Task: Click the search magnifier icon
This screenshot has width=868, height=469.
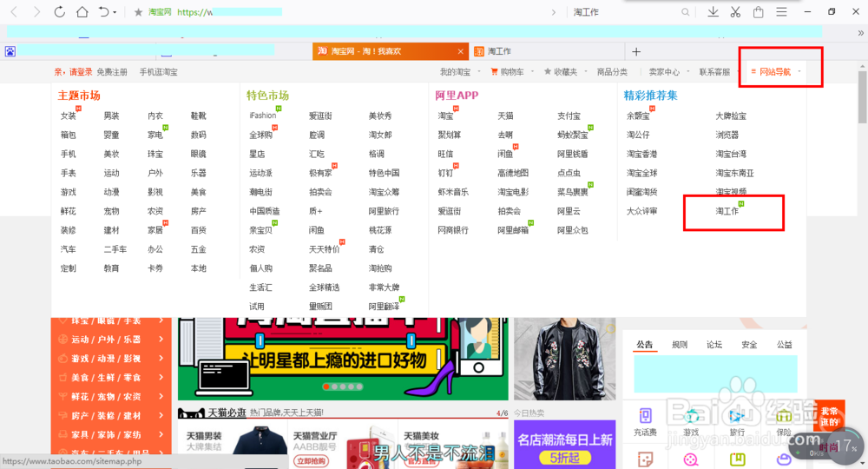Action: tap(686, 11)
